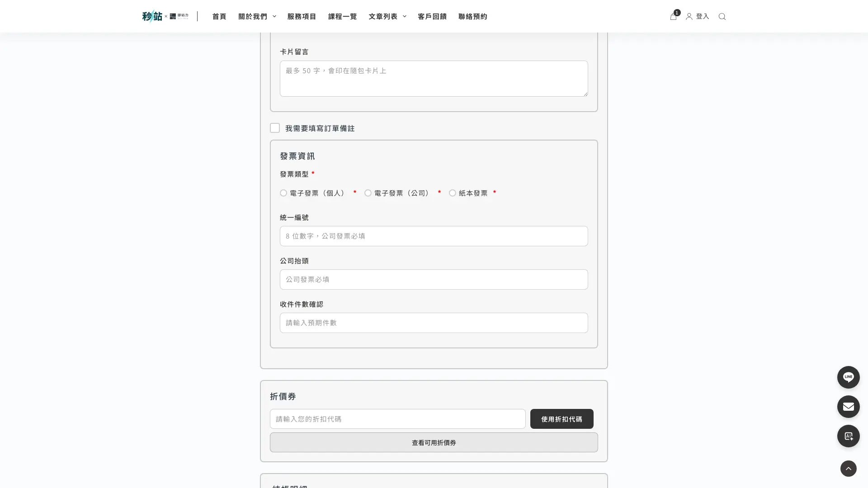The image size is (868, 488).
Task: Click the 登入 link
Action: pos(703,16)
